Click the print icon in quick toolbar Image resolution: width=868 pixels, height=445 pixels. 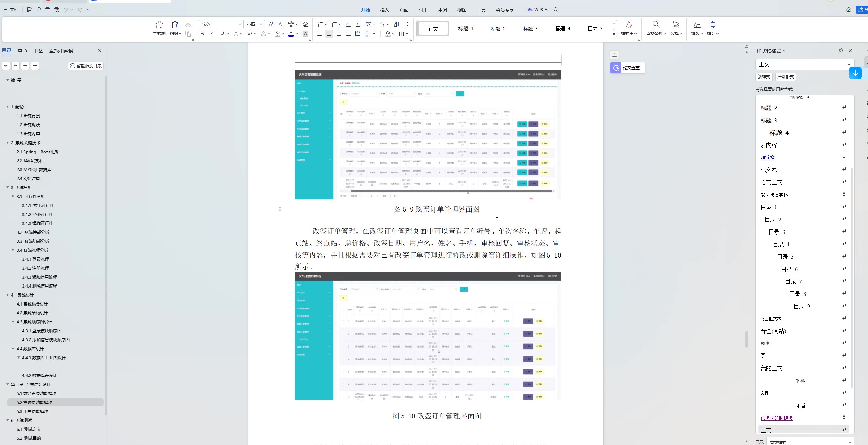click(48, 10)
